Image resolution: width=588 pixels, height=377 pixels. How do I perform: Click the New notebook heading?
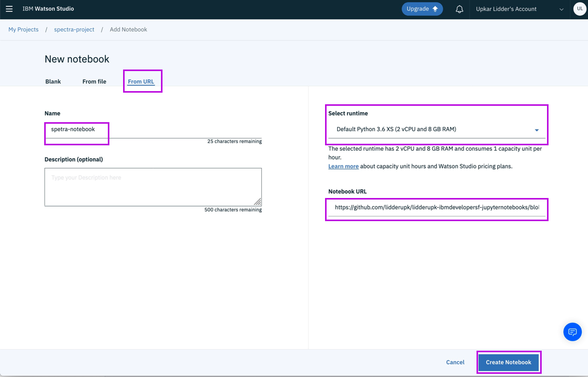pos(77,59)
